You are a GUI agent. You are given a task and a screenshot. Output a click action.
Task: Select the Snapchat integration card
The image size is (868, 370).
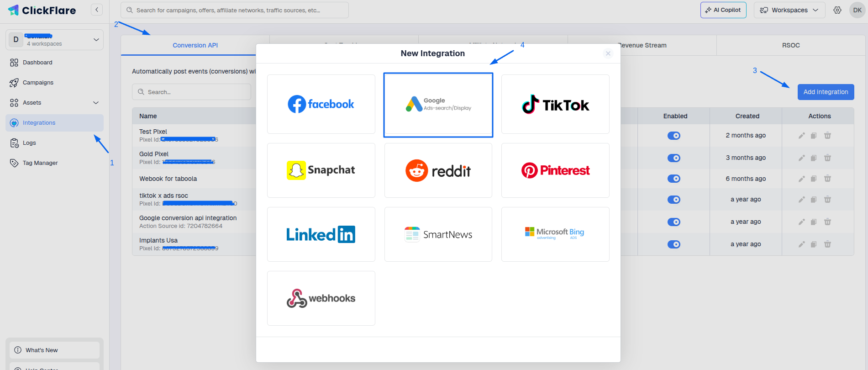click(321, 170)
